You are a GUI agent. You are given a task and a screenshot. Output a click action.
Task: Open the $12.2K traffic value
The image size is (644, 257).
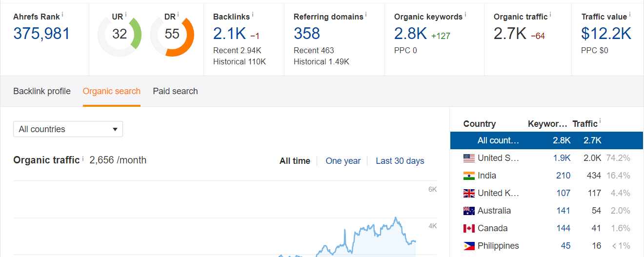pyautogui.click(x=606, y=34)
